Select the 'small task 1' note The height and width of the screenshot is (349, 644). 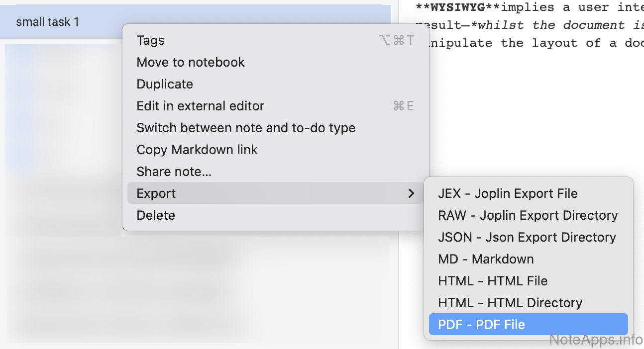(47, 22)
